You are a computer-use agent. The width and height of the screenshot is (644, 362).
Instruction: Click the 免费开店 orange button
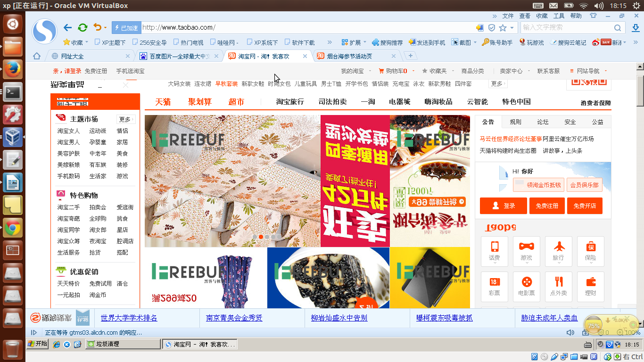pos(585,206)
